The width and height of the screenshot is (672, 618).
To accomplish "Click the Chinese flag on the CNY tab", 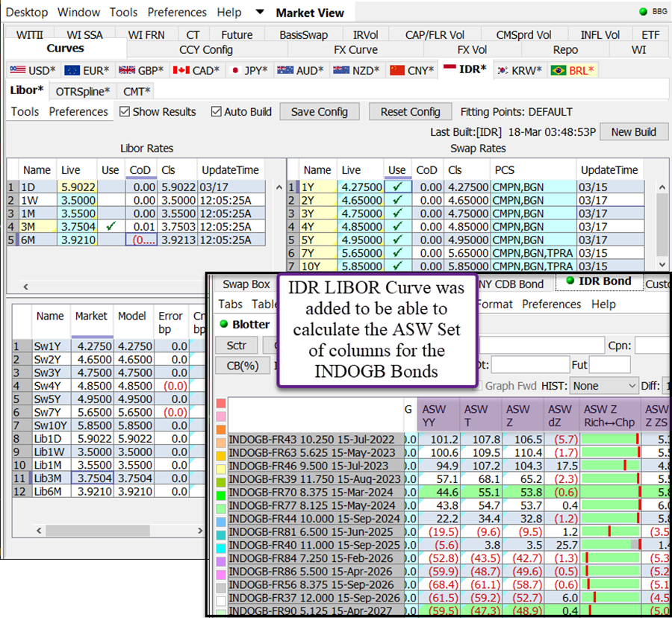I will (397, 70).
